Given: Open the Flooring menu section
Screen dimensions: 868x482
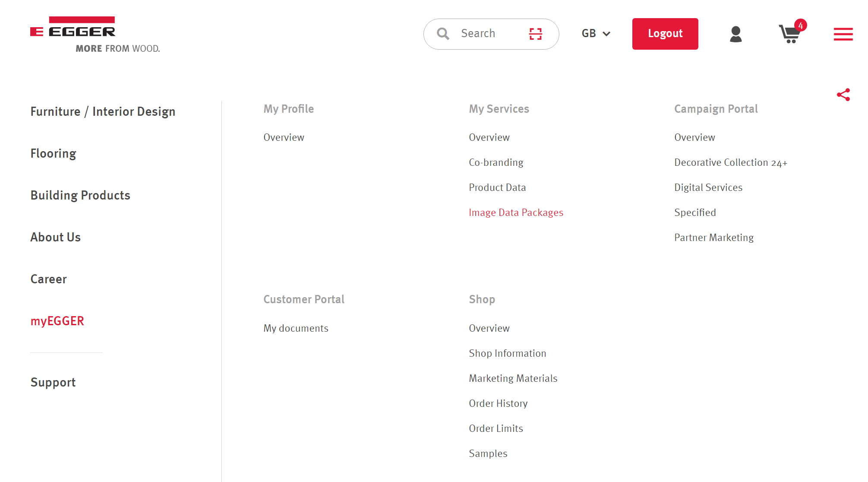Looking at the screenshot, I should point(53,153).
